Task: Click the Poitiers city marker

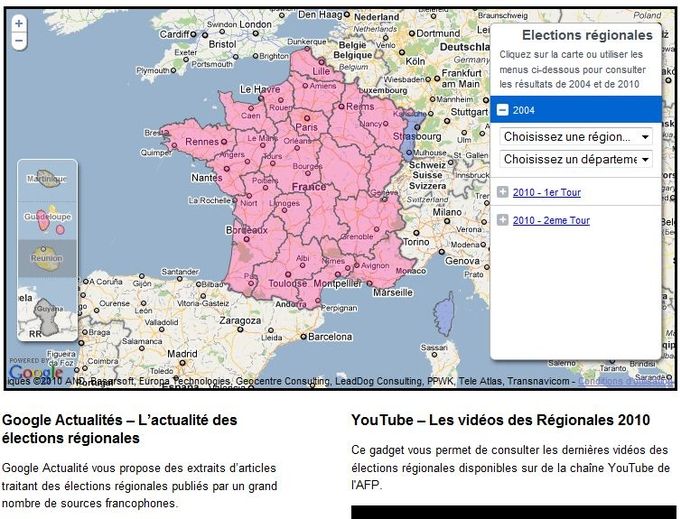Action: click(x=265, y=188)
